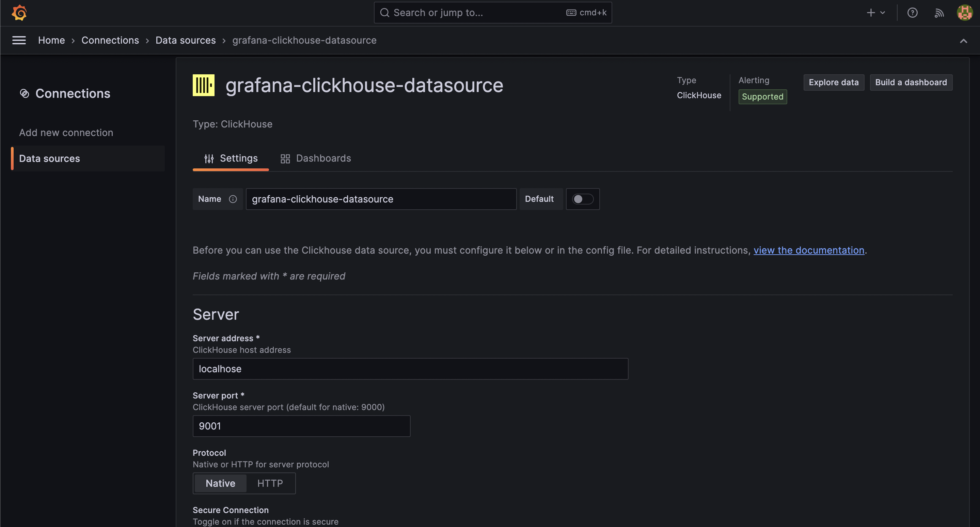Select the Settings tab
980x527 pixels.
click(x=231, y=159)
